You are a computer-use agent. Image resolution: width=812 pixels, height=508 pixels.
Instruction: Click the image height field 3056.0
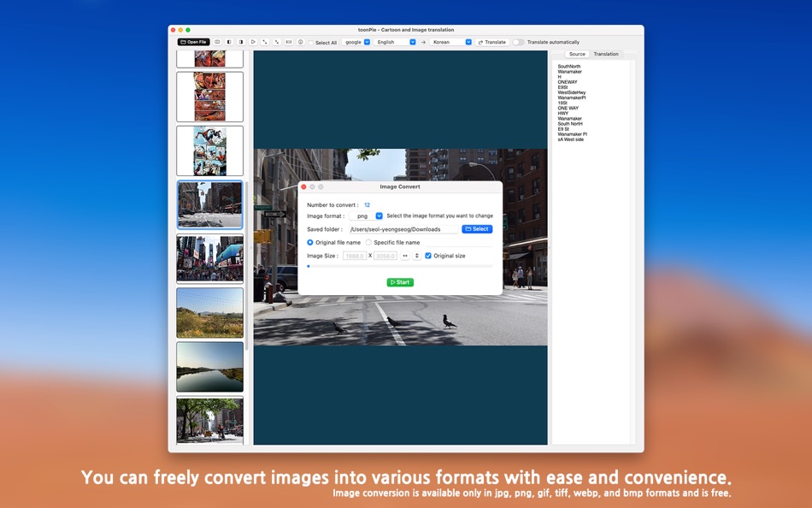(385, 256)
